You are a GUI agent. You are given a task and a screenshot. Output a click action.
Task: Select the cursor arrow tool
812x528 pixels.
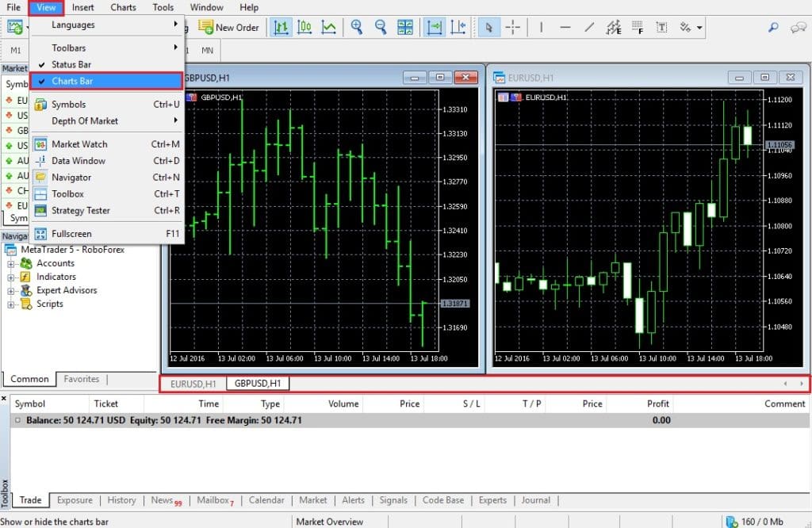click(488, 28)
